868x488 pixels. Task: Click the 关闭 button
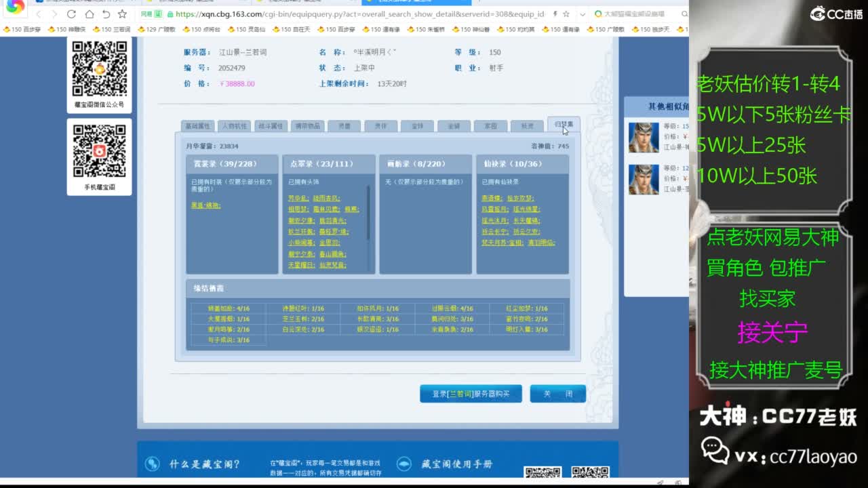pos(557,394)
